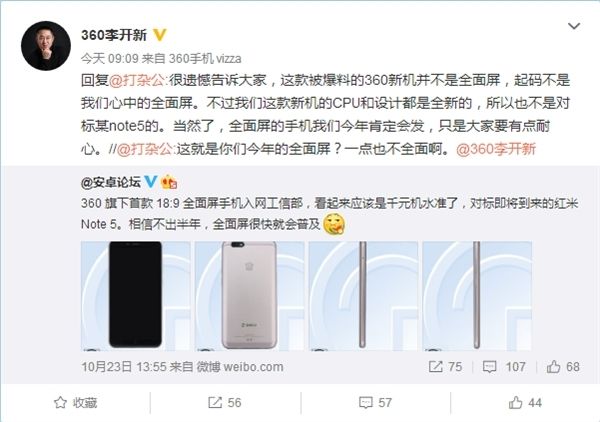Open the third side-view phone image
This screenshot has width=600, height=422.
(363, 296)
